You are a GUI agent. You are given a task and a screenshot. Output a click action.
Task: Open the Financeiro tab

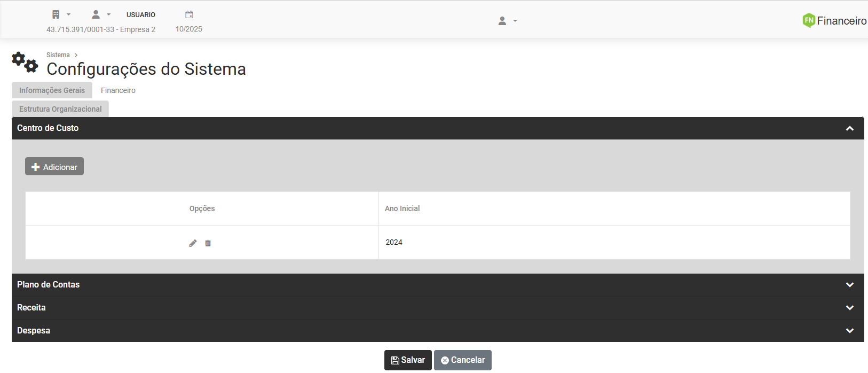click(118, 90)
